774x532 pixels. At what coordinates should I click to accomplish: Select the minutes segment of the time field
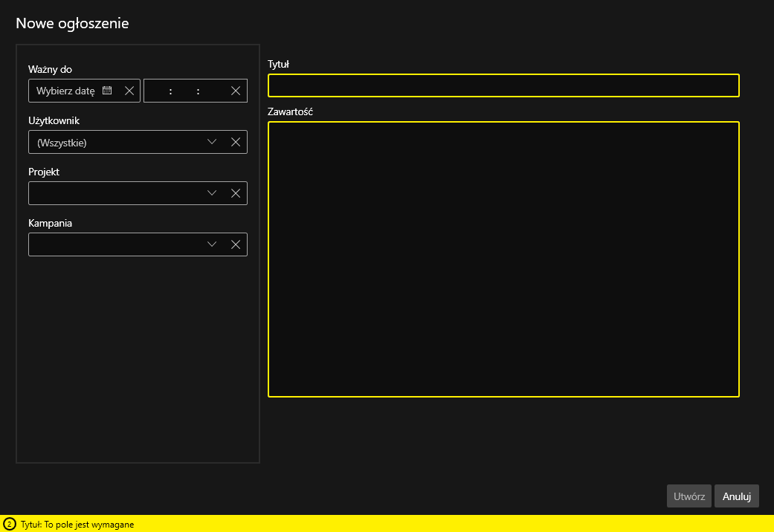tap(184, 91)
